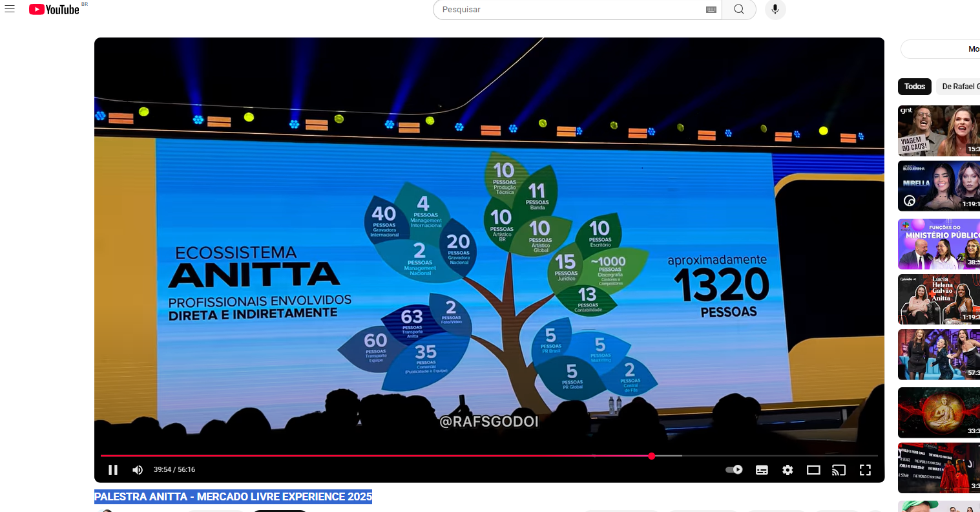Image resolution: width=980 pixels, height=512 pixels.
Task: Click the Palestra Anitta video title
Action: (233, 496)
